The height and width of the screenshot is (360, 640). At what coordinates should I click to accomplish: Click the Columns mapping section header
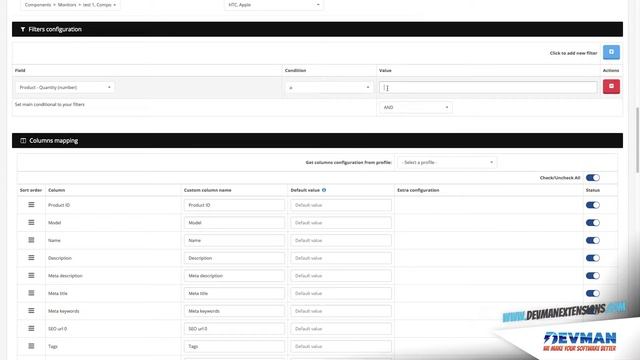pos(317,140)
